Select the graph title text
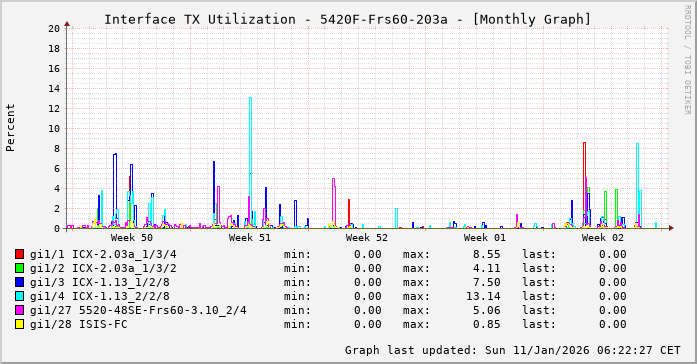The height and width of the screenshot is (364, 697). pos(347,20)
